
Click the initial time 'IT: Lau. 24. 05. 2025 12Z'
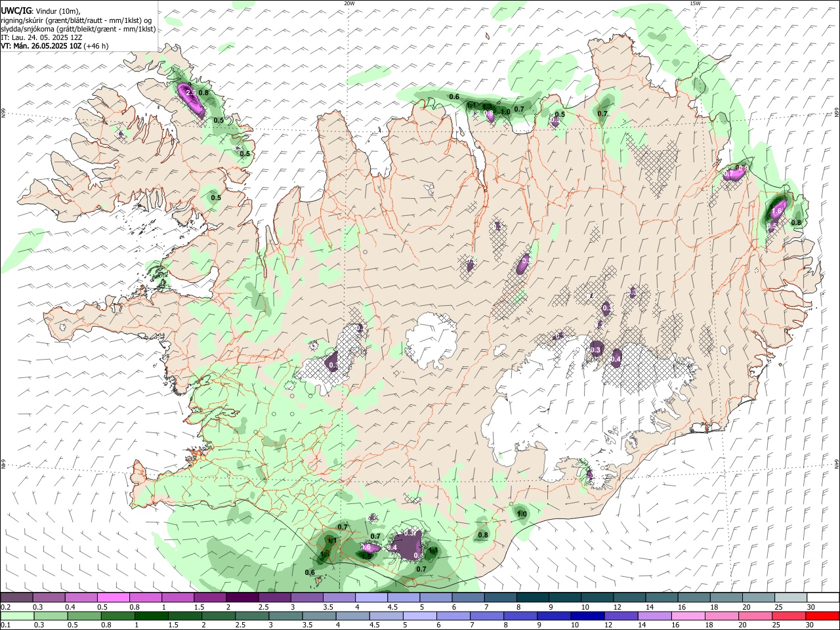pyautogui.click(x=41, y=37)
